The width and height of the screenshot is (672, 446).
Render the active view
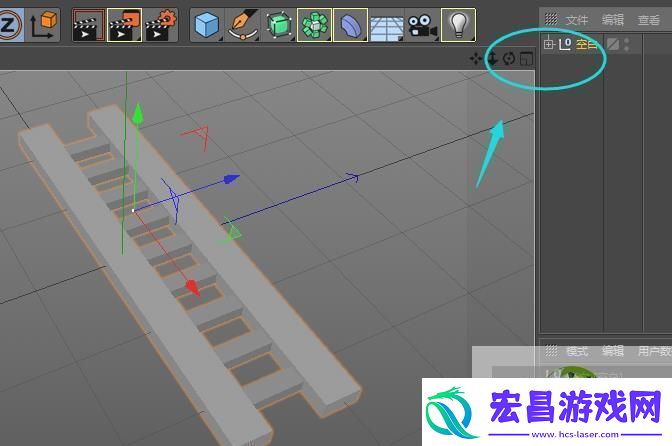89,25
